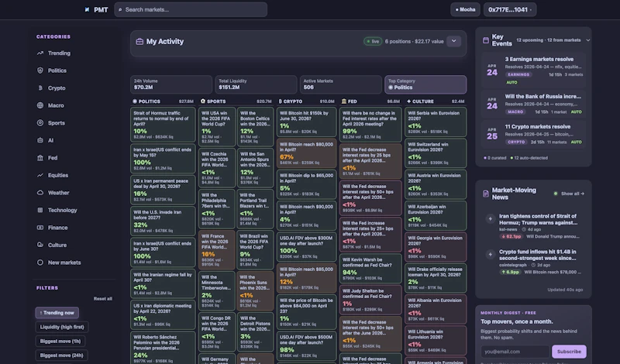Select the Active Markets stat card
620x364 pixels.
(340, 84)
